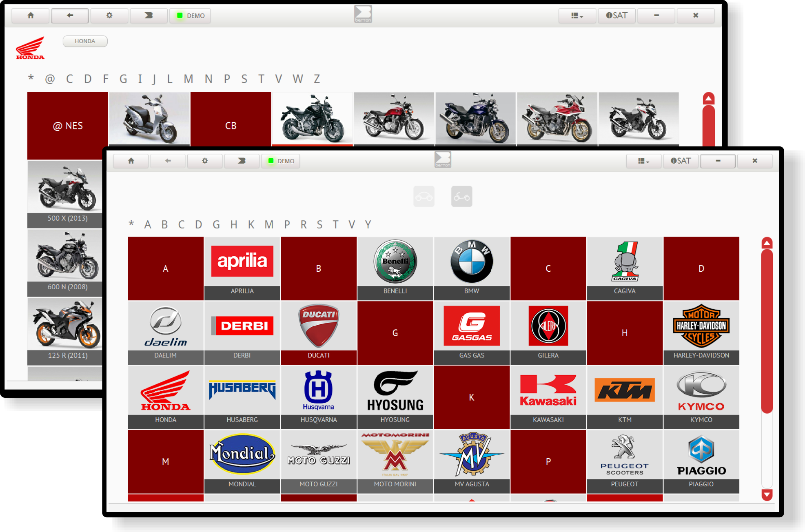Click the Berton flag icon in the back window toolbar

point(149,16)
